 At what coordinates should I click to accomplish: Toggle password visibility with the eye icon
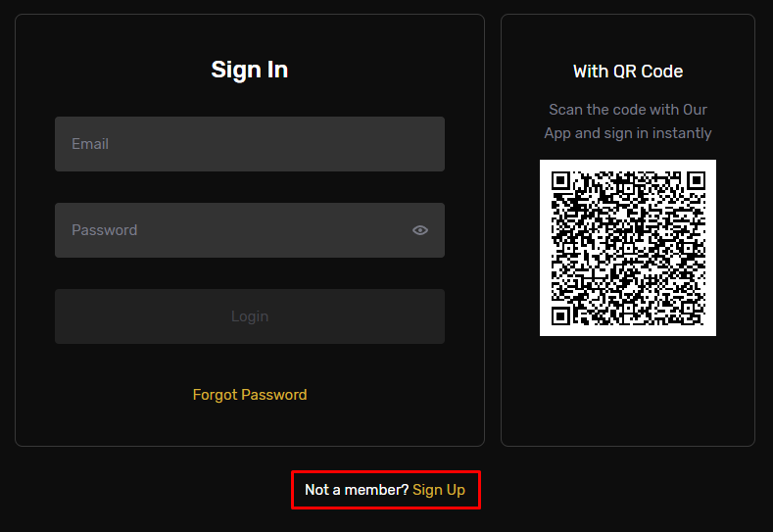pyautogui.click(x=420, y=230)
